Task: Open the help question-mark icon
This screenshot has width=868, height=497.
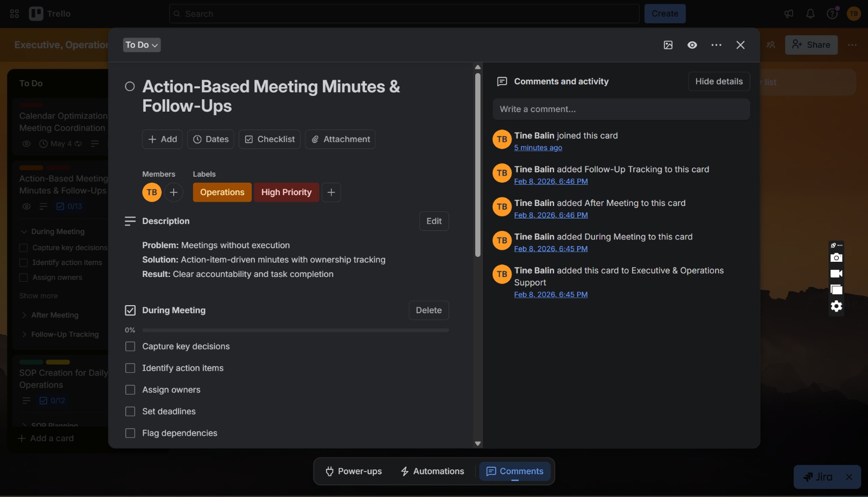Action: (832, 14)
